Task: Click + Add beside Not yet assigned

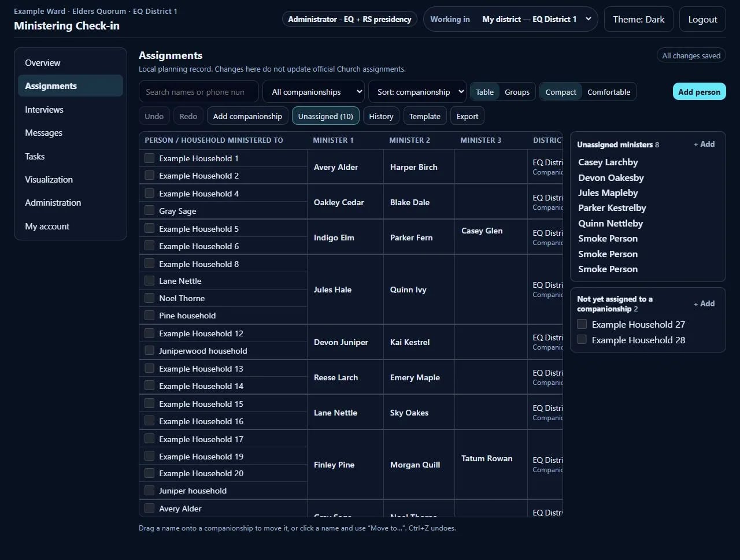Action: (704, 303)
